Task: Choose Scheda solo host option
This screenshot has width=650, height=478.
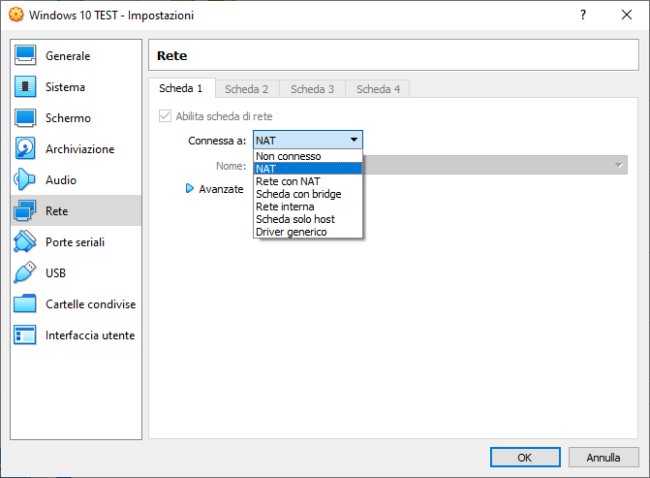Action: click(308, 219)
